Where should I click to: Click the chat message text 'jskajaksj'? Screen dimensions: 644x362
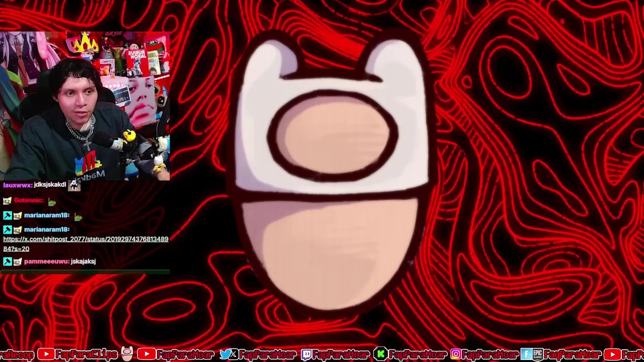coord(83,261)
